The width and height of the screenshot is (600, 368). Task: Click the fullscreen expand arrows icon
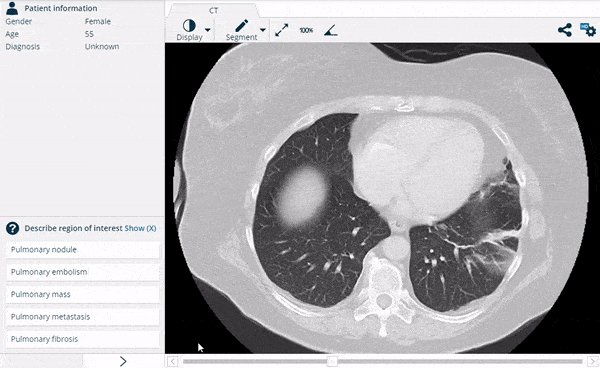point(282,30)
